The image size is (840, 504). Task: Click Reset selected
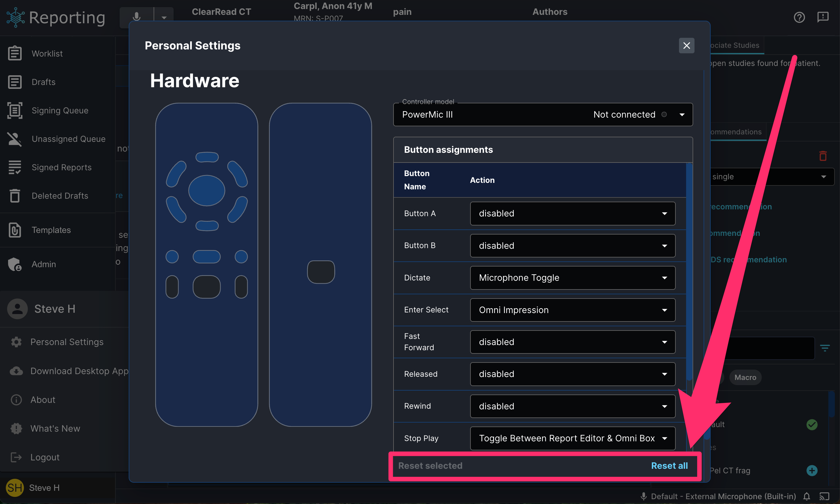pos(430,466)
